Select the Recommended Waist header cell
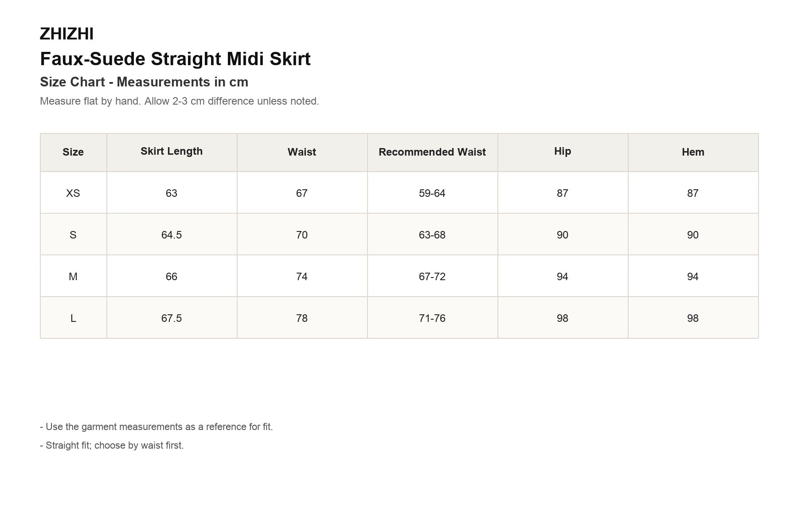Image resolution: width=798 pixels, height=532 pixels. pyautogui.click(x=432, y=152)
